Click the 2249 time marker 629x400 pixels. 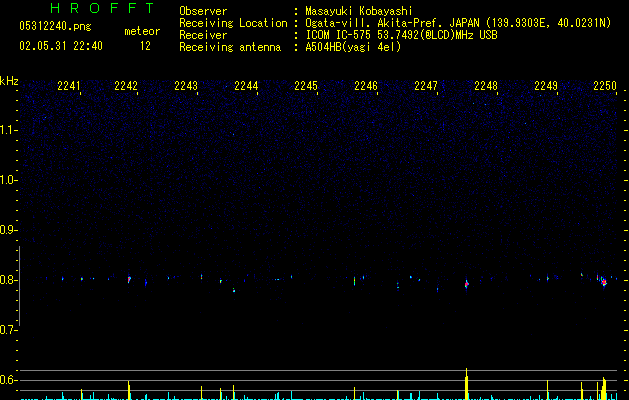pyautogui.click(x=546, y=86)
